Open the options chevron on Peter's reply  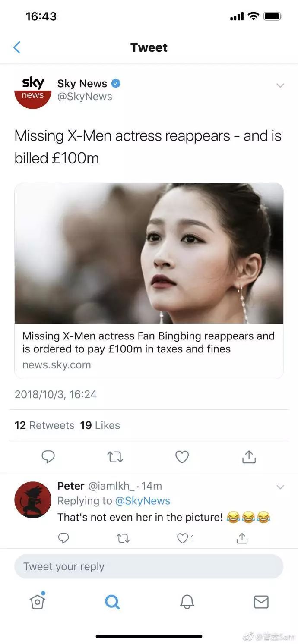click(x=280, y=487)
